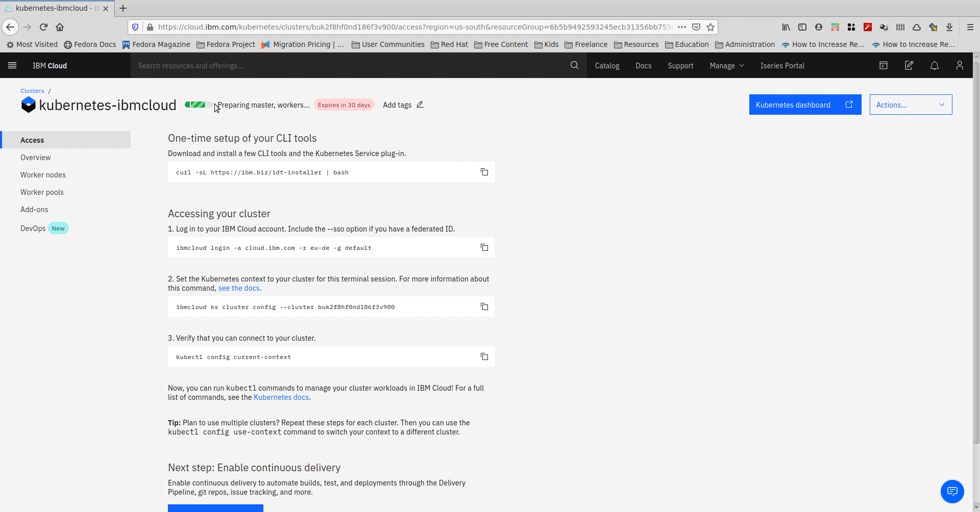Open the Firefox application menu

tap(970, 27)
